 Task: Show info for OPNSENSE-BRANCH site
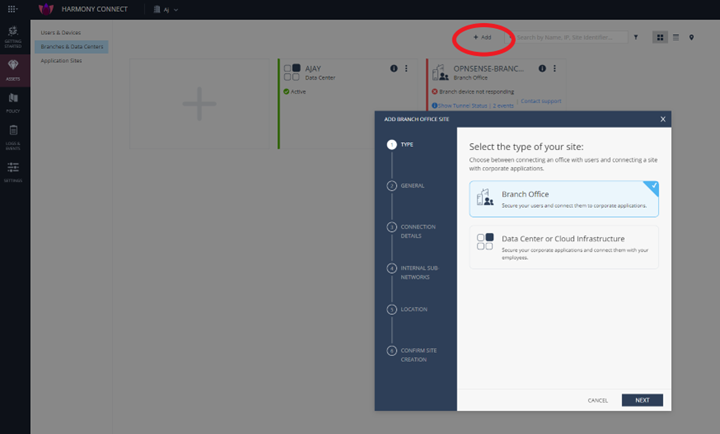(x=542, y=68)
